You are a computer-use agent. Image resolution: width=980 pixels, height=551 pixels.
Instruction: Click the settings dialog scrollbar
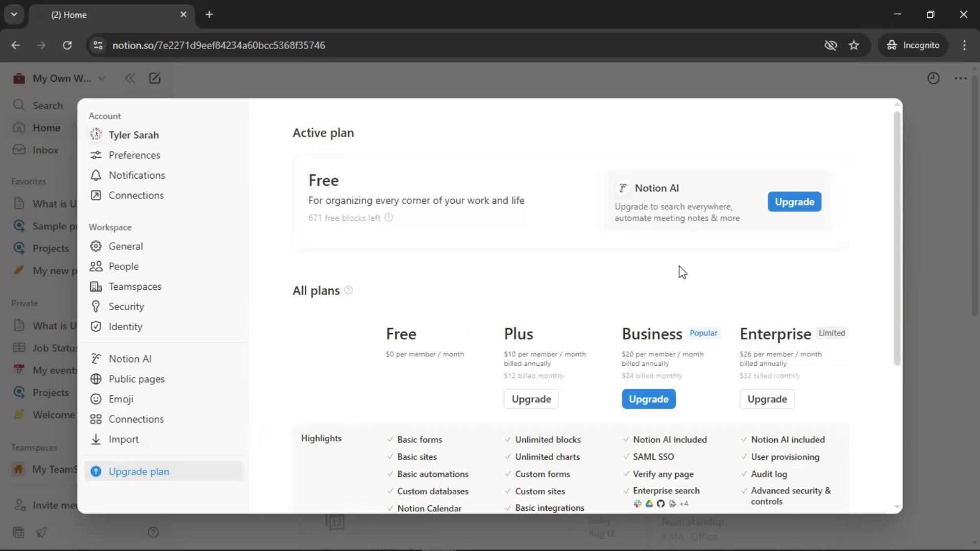click(897, 238)
